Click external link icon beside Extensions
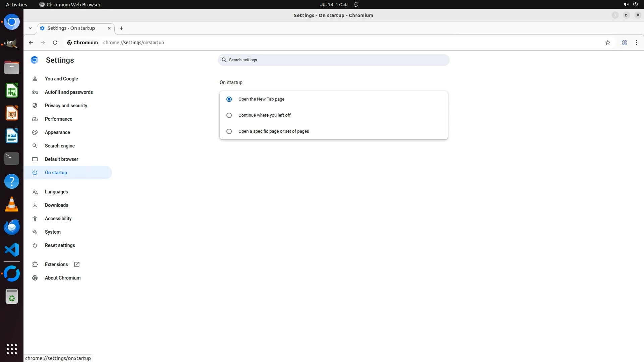Screen dimensions: 644x362 (77, 264)
